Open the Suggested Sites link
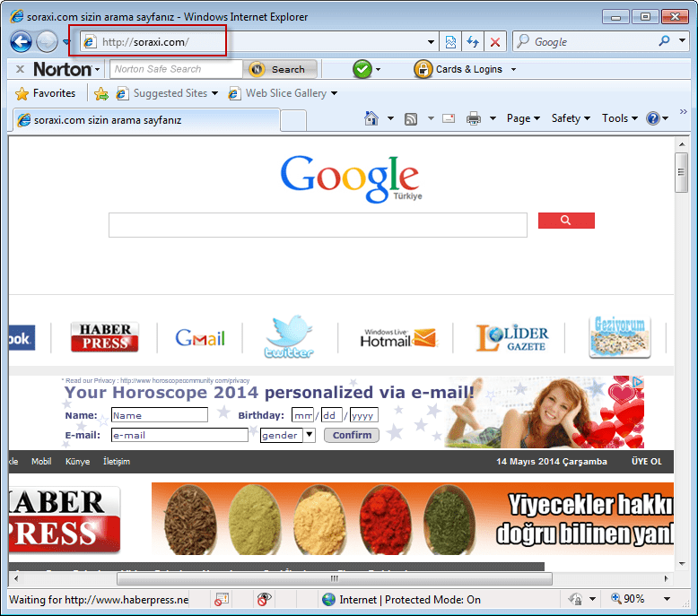Image resolution: width=698 pixels, height=616 pixels. pos(168,93)
